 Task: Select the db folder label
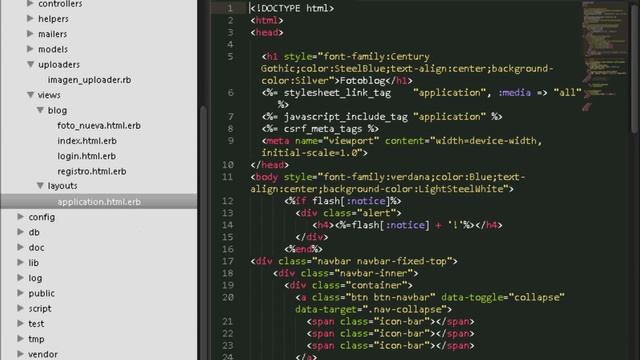[x=34, y=232]
